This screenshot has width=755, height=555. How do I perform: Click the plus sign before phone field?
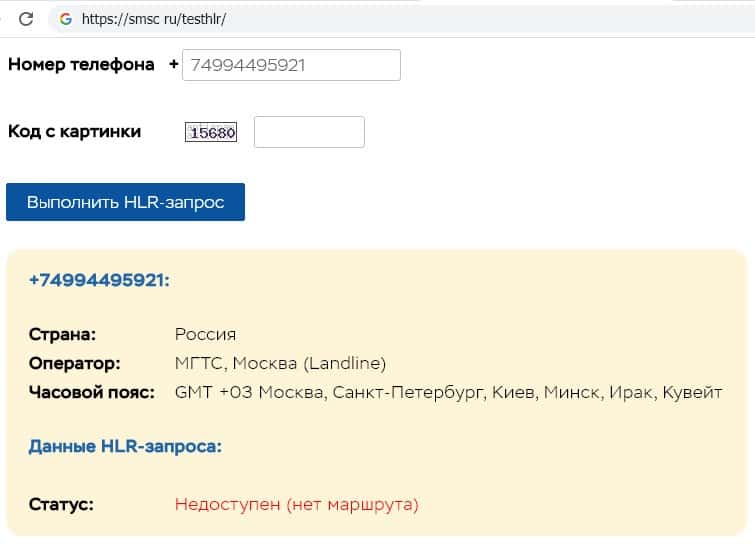(x=174, y=65)
